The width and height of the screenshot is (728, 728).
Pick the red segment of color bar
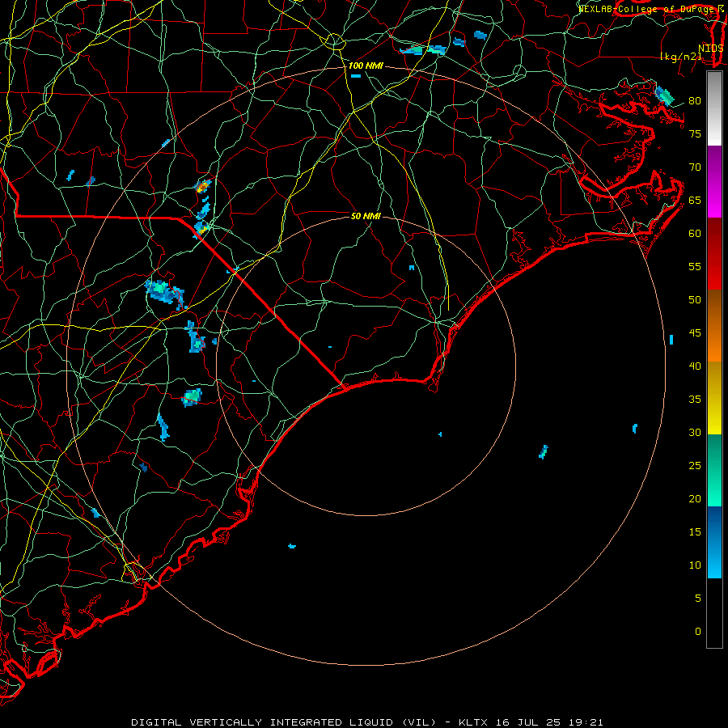pyautogui.click(x=714, y=254)
